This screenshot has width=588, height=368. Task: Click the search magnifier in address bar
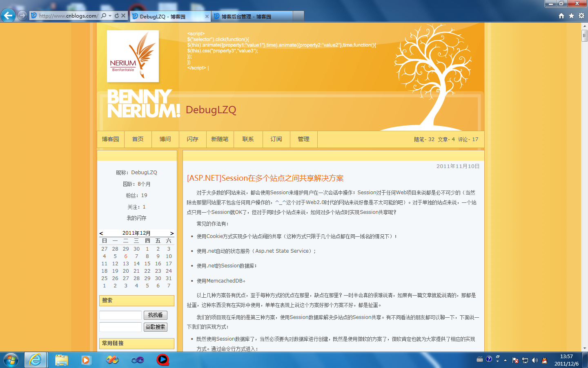pos(104,16)
